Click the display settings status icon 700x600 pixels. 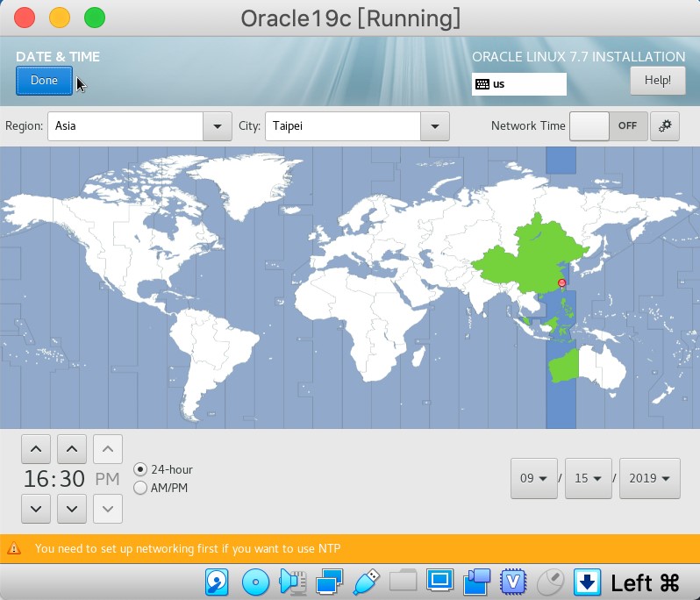(439, 581)
